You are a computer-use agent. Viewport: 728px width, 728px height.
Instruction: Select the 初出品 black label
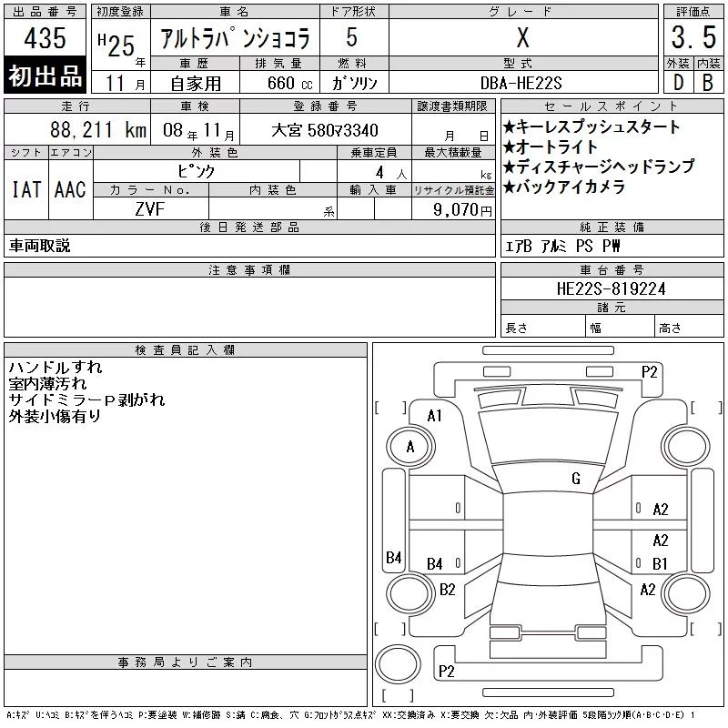coord(45,76)
